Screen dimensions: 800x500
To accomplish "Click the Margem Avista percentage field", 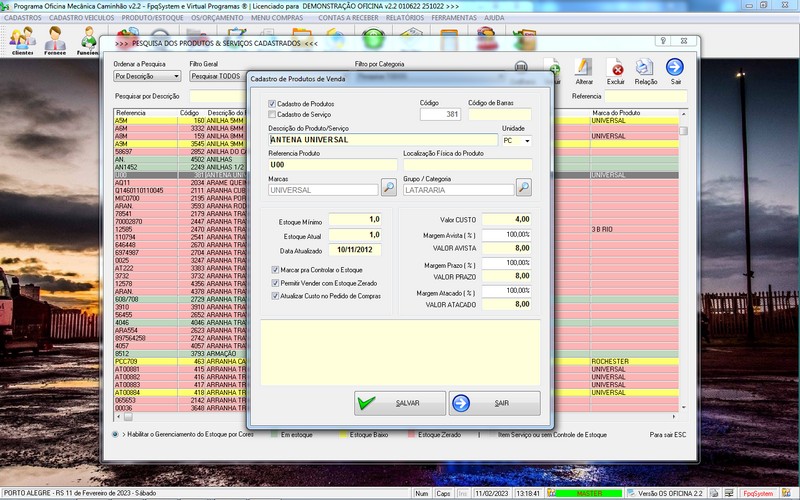I will 507,235.
